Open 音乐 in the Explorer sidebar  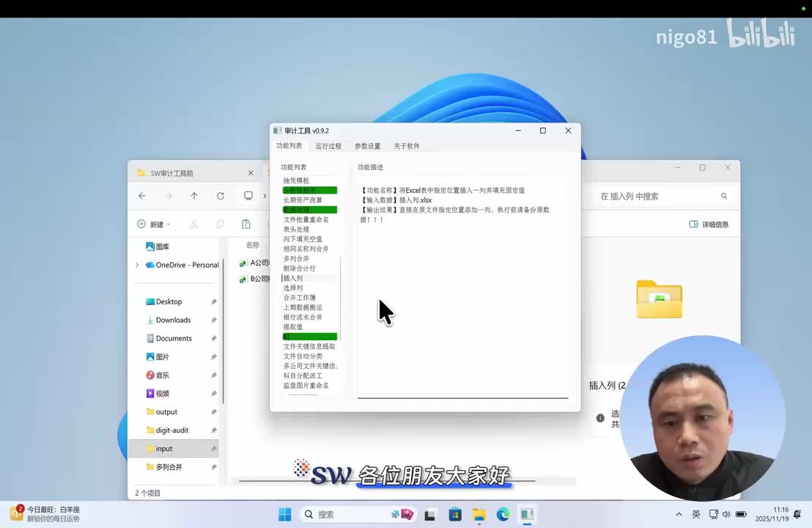point(158,375)
